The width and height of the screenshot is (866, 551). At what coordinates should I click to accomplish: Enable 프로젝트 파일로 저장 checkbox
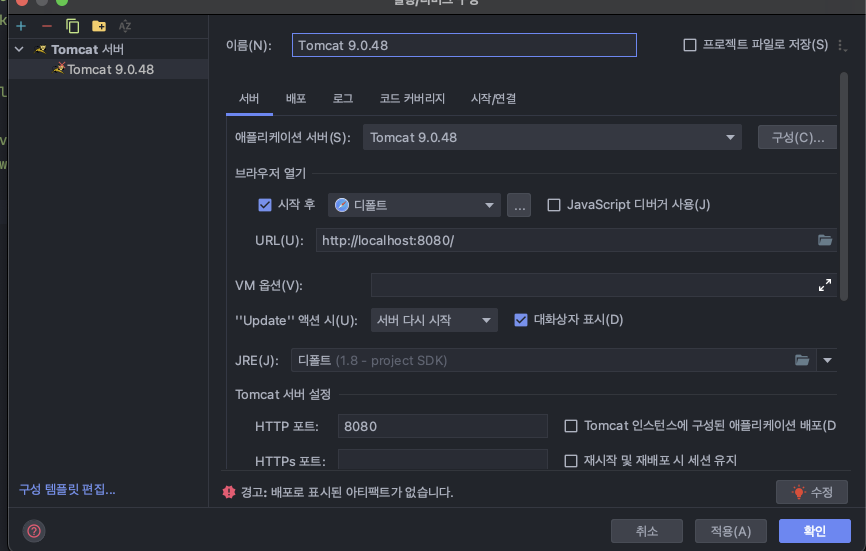tap(690, 45)
